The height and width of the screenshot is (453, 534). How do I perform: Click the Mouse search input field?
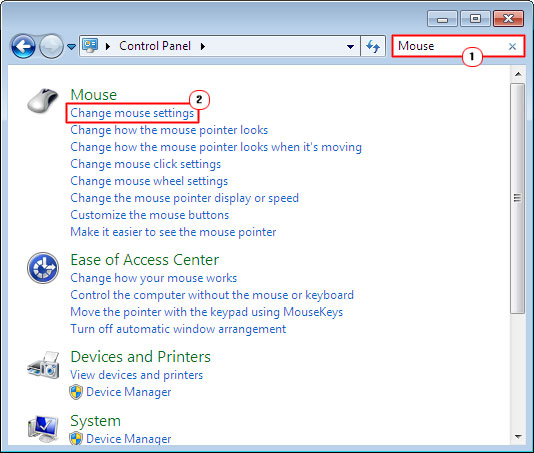click(450, 46)
